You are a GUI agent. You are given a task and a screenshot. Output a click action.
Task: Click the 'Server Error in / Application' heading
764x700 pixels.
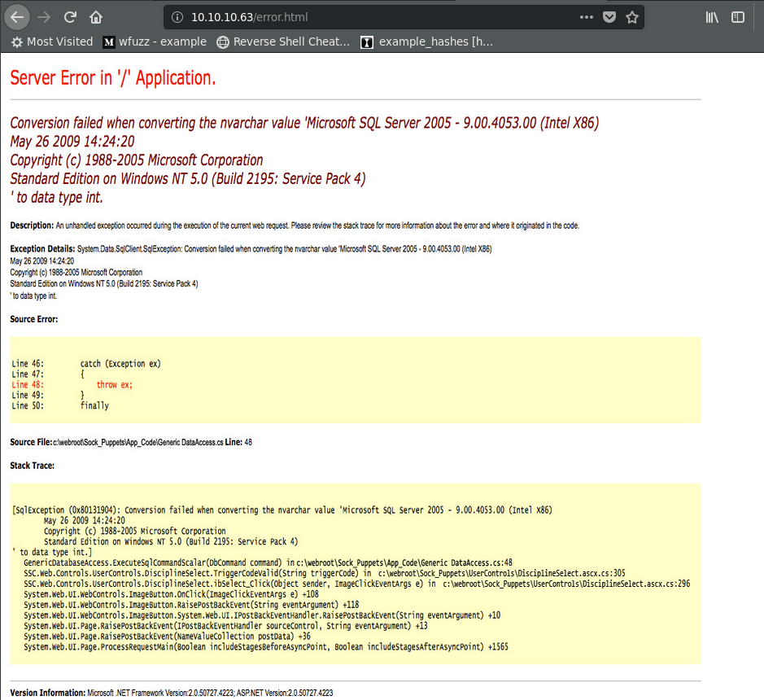(x=113, y=78)
